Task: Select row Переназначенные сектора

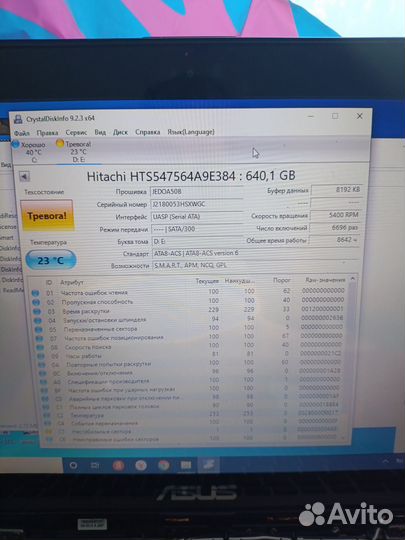Action: (x=189, y=328)
